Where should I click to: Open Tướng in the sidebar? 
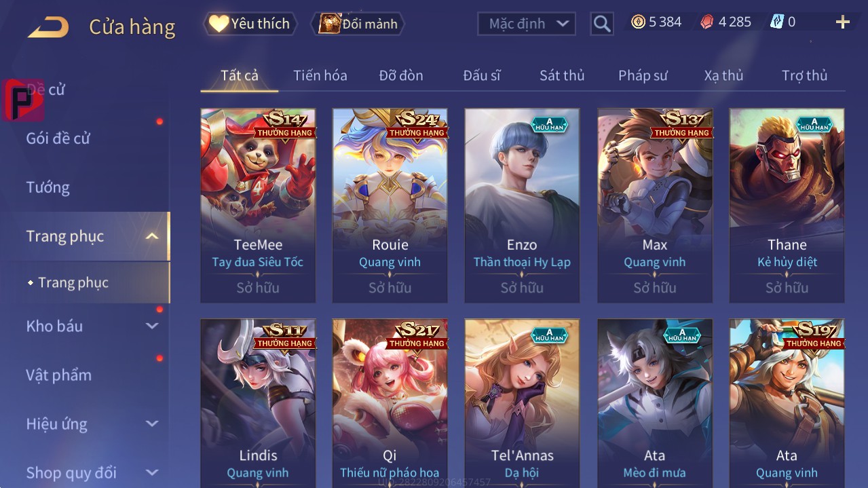coord(48,187)
